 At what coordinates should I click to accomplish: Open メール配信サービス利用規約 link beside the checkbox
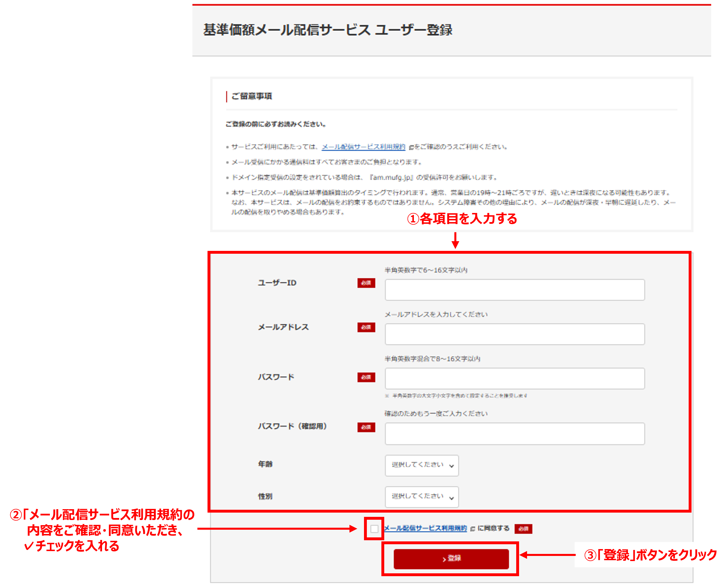[425, 528]
